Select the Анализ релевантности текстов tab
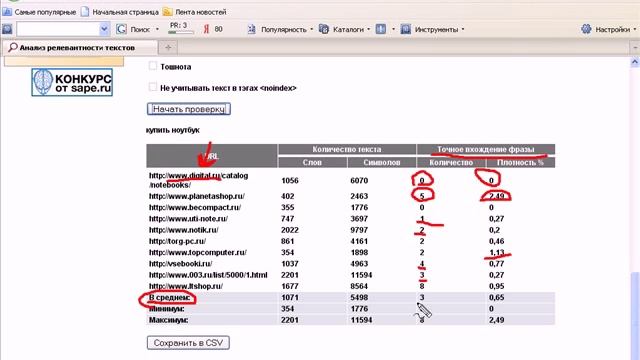 [x=79, y=47]
